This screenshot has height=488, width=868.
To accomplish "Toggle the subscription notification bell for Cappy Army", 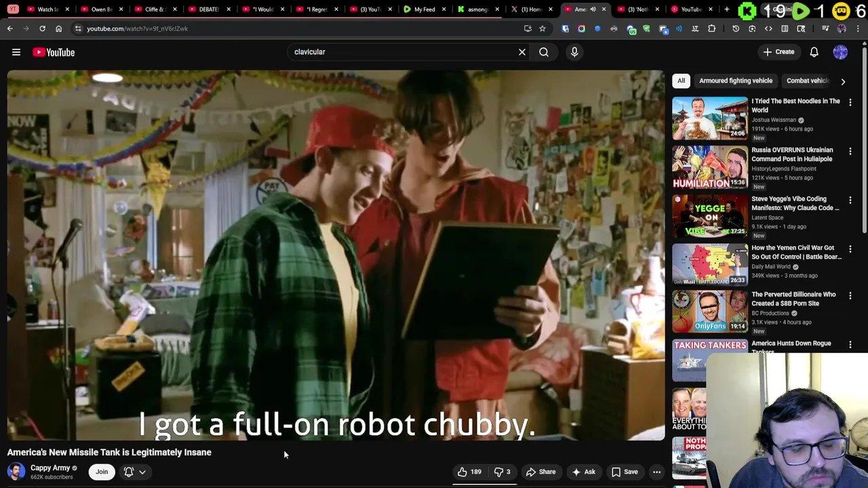I will point(129,472).
